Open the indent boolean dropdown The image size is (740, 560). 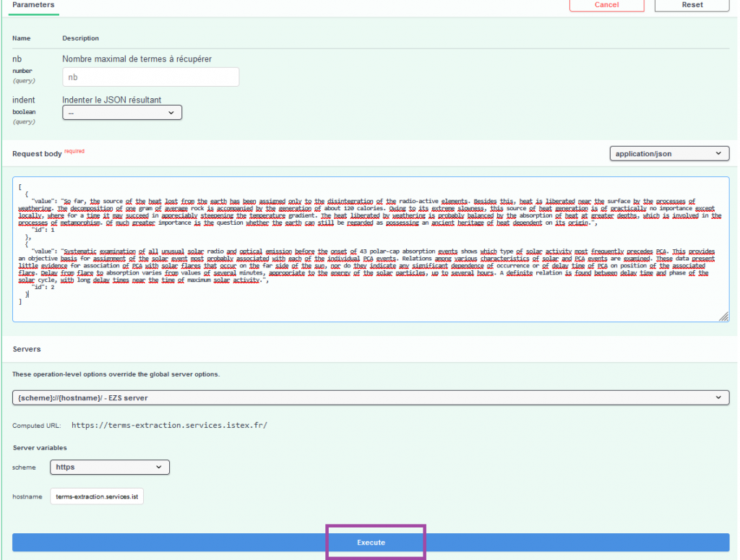point(121,113)
